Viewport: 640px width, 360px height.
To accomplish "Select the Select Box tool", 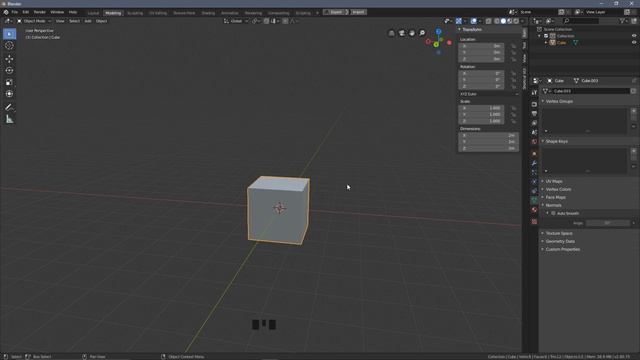I will coord(9,34).
